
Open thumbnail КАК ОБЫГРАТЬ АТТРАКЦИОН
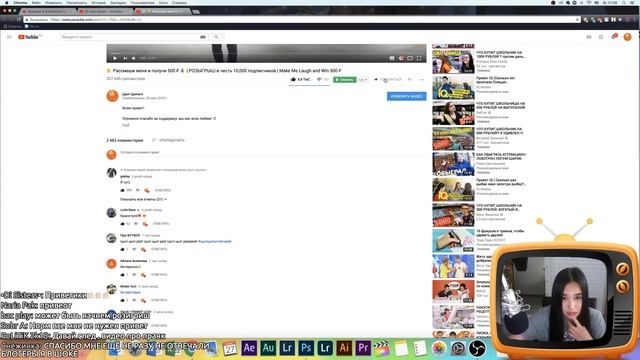tap(453, 164)
